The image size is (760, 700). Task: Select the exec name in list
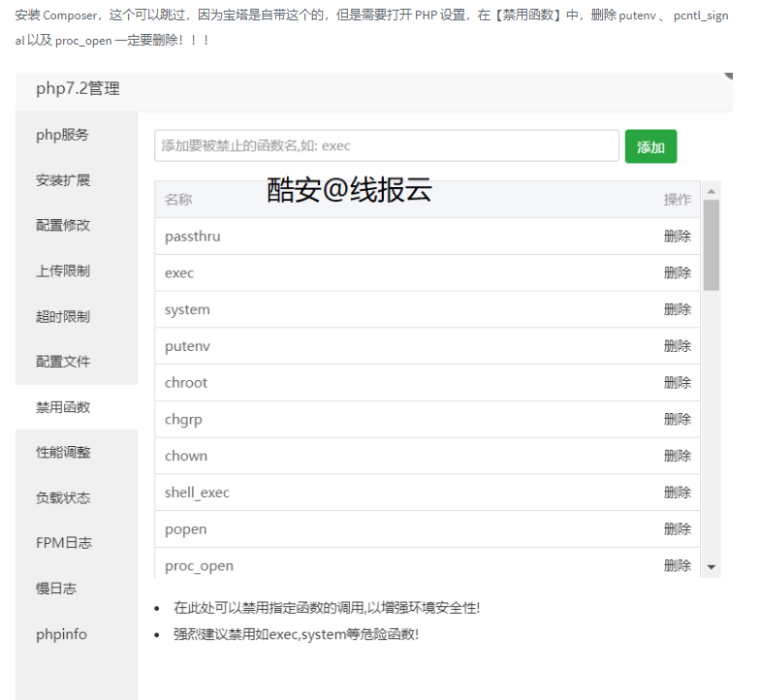click(x=178, y=273)
